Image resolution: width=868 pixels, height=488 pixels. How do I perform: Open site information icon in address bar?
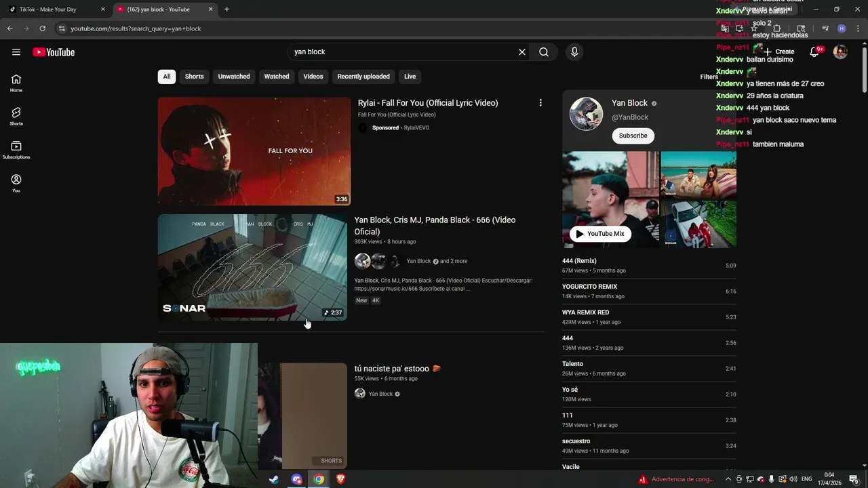pos(62,28)
